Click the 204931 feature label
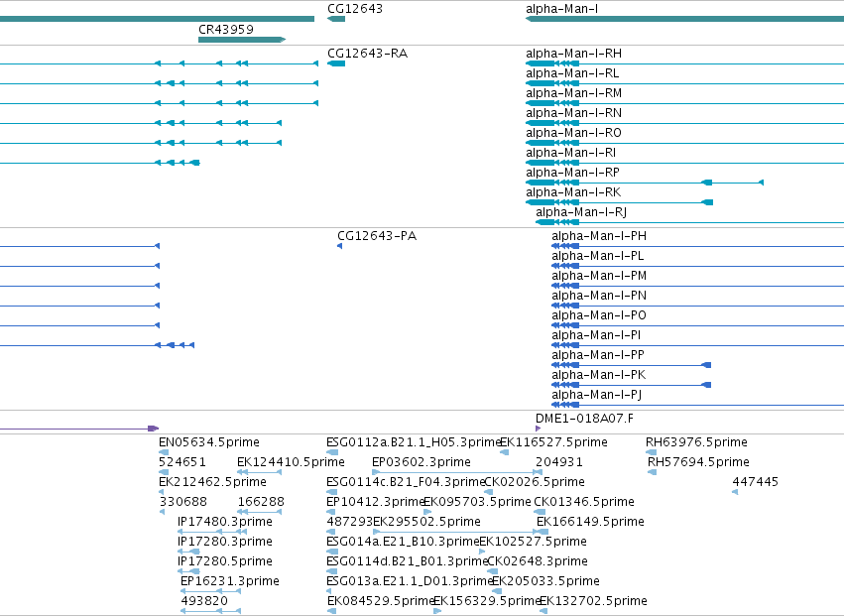Viewport: 844px width, 616px height. tap(558, 462)
